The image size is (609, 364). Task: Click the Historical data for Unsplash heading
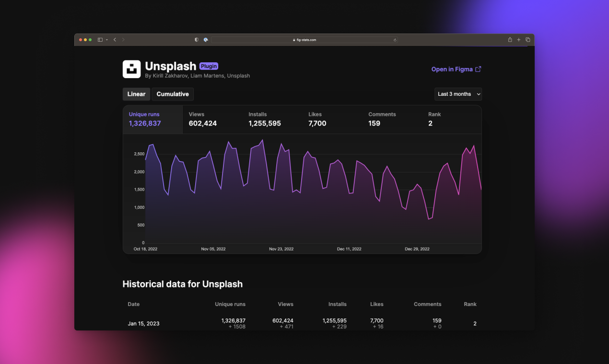tap(183, 284)
